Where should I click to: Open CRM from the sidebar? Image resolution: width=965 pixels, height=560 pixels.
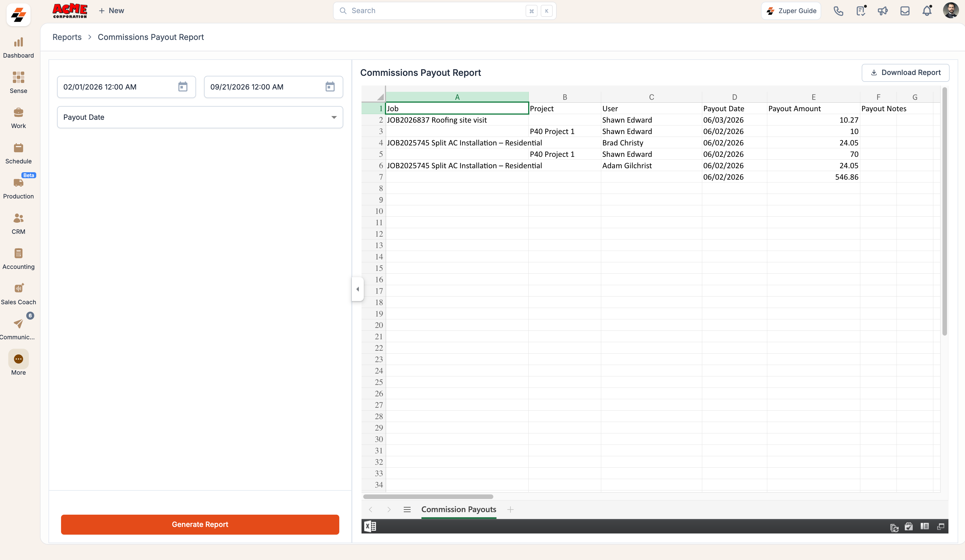coord(18,224)
